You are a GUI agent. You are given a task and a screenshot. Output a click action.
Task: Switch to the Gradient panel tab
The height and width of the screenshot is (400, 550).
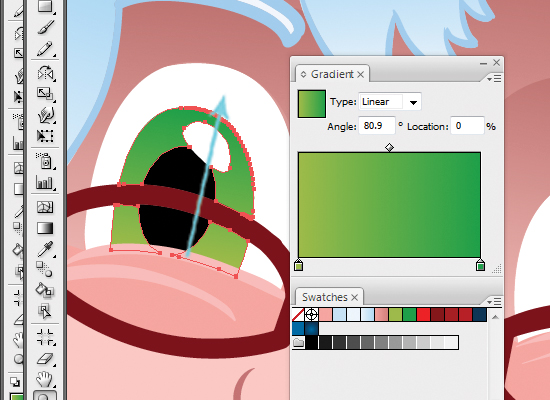(332, 74)
